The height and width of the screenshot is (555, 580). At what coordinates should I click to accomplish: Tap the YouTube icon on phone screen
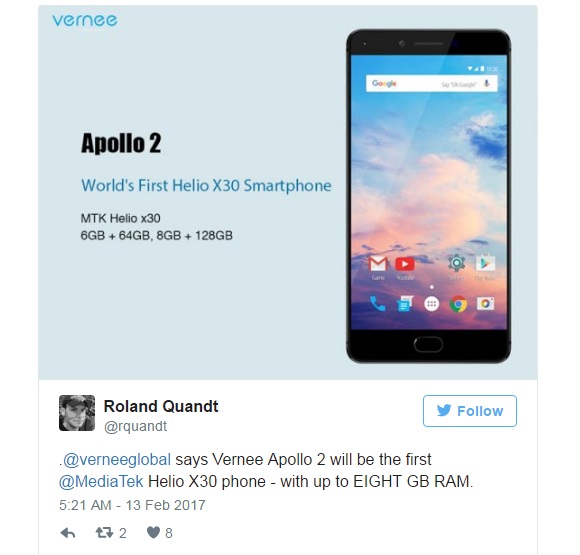pyautogui.click(x=405, y=264)
